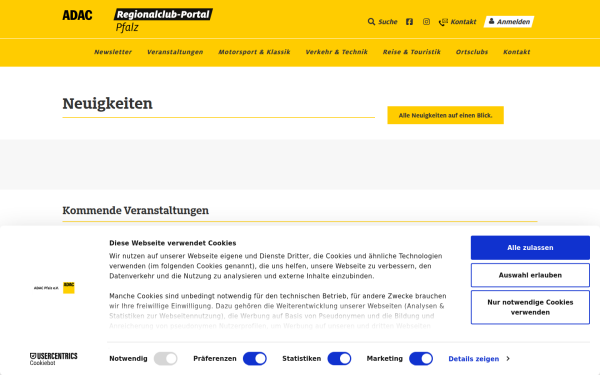
Task: Open the Motorsport & Klassik menu
Action: 254,52
